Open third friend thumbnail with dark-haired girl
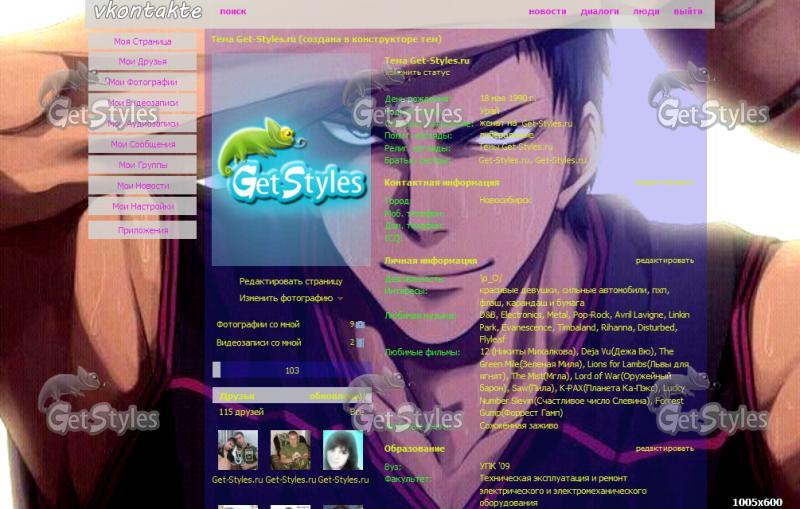This screenshot has width=800, height=509. [343, 450]
